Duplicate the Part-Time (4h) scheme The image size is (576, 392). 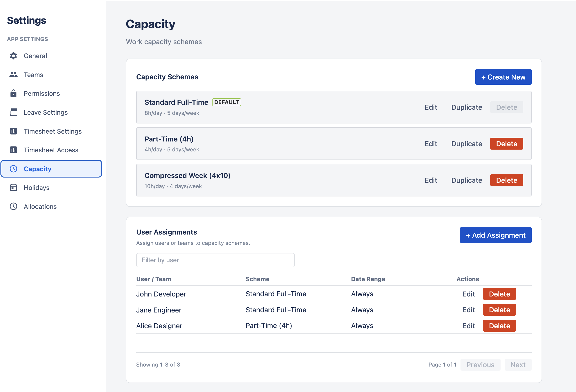click(466, 144)
